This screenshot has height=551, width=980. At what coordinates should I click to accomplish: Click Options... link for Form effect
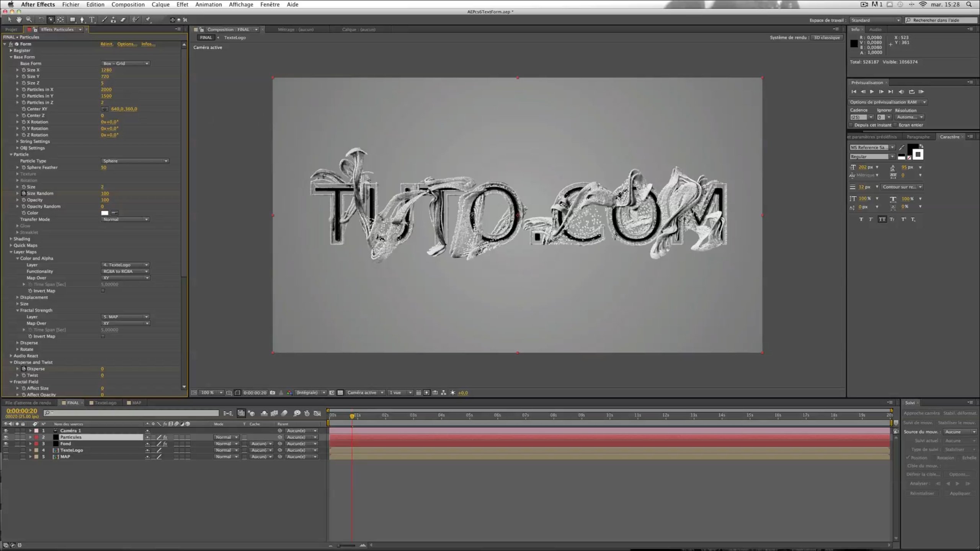coord(127,44)
